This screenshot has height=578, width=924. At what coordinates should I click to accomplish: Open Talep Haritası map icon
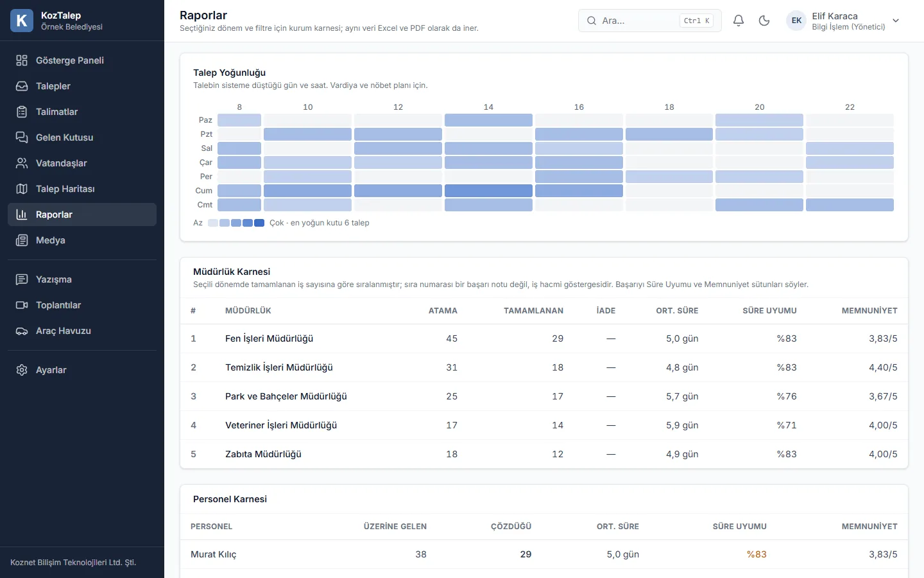[x=22, y=189]
